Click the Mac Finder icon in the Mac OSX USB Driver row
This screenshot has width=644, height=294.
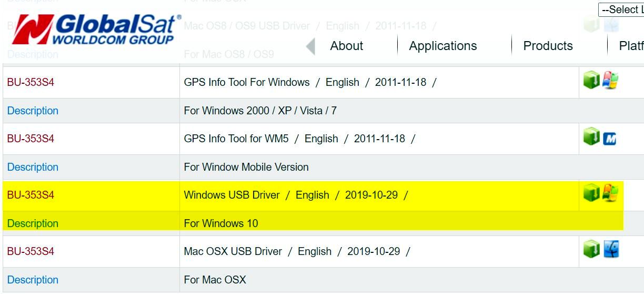point(611,249)
